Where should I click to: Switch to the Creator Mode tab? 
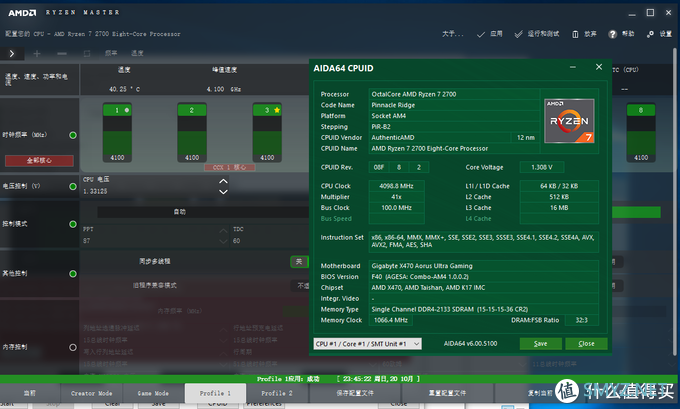(x=92, y=393)
